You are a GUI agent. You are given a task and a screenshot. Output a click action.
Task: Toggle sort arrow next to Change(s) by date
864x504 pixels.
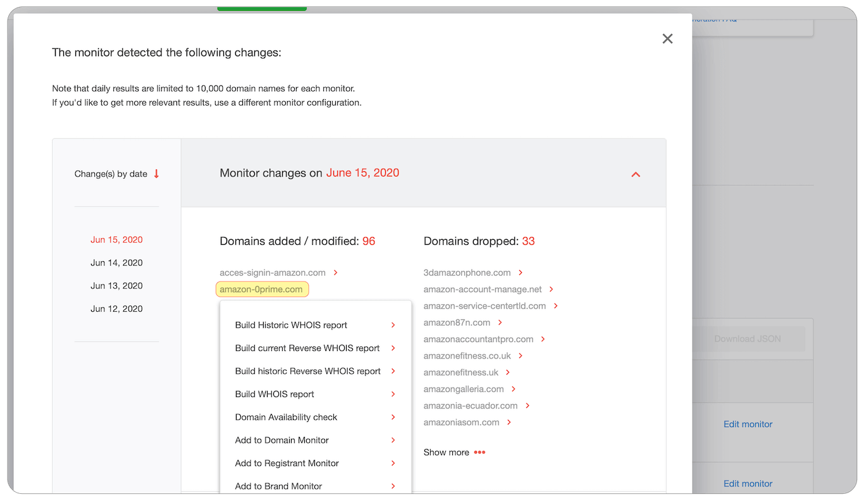click(156, 174)
